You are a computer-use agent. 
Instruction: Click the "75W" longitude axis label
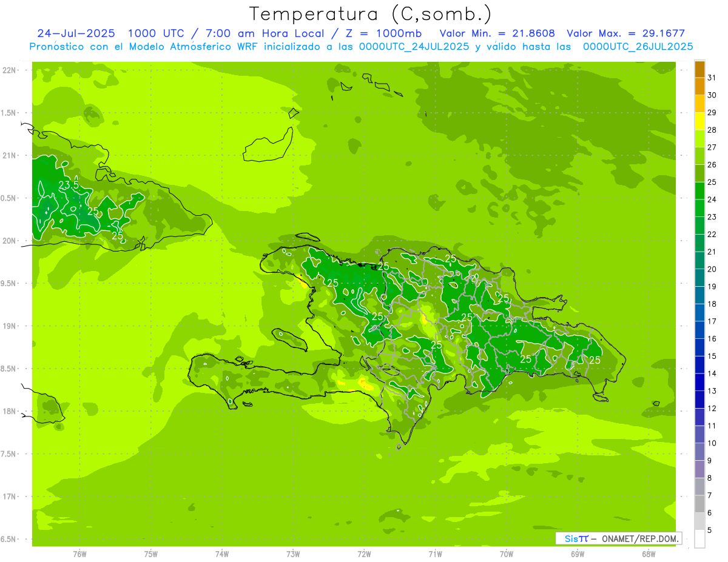(151, 554)
